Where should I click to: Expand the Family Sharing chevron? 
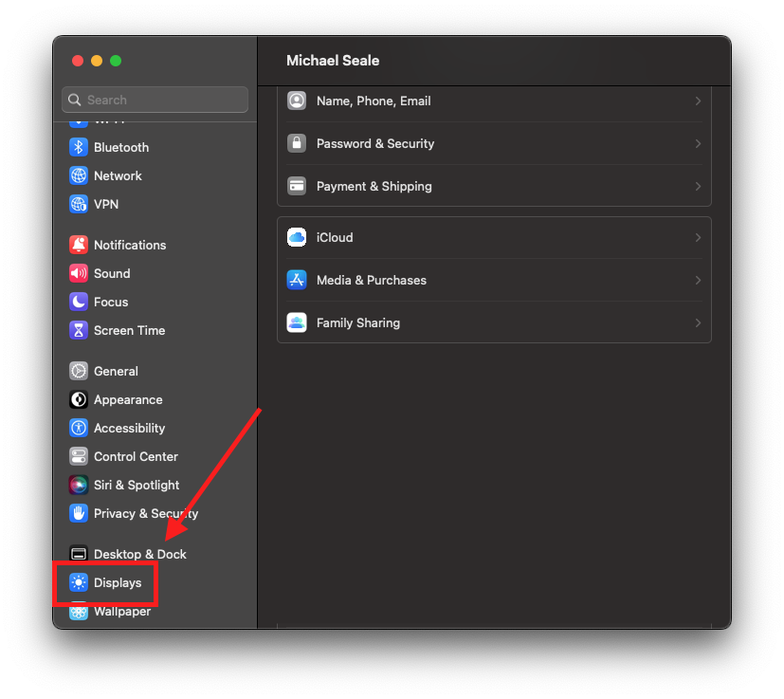(698, 322)
